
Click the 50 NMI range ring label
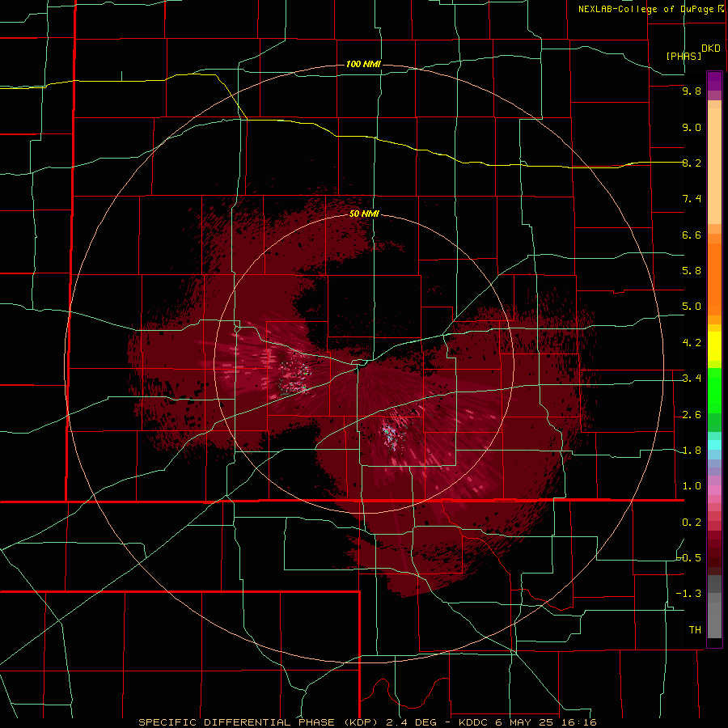click(x=365, y=214)
